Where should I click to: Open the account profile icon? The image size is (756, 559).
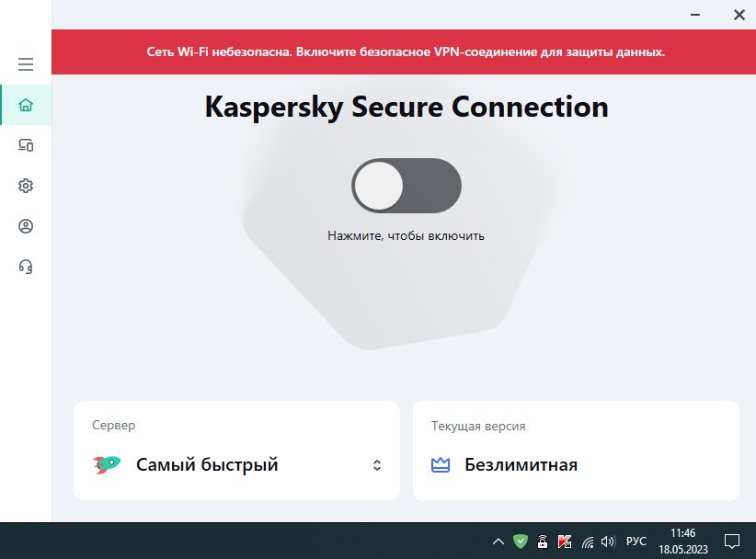[x=26, y=226]
